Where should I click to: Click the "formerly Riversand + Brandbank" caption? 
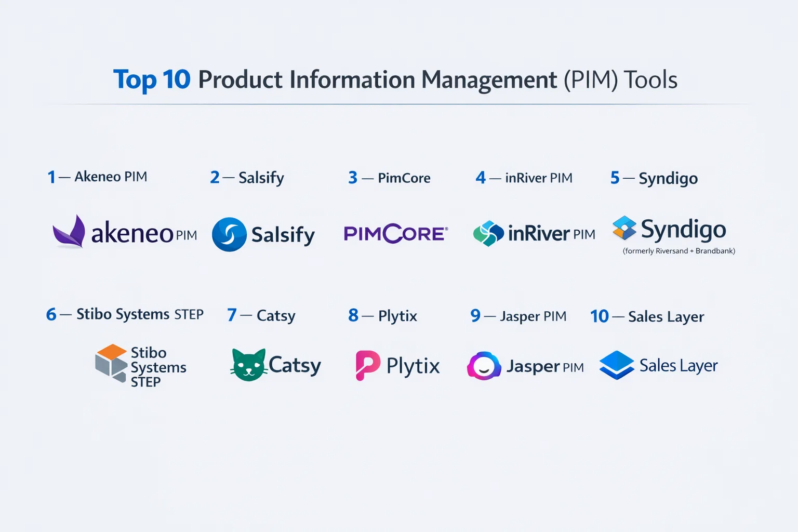pos(679,251)
